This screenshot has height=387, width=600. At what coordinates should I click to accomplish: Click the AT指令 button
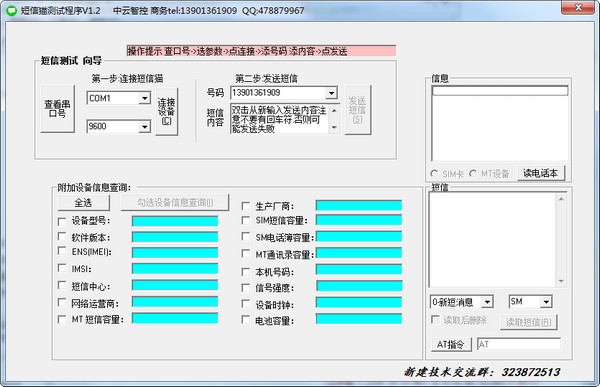pos(451,345)
